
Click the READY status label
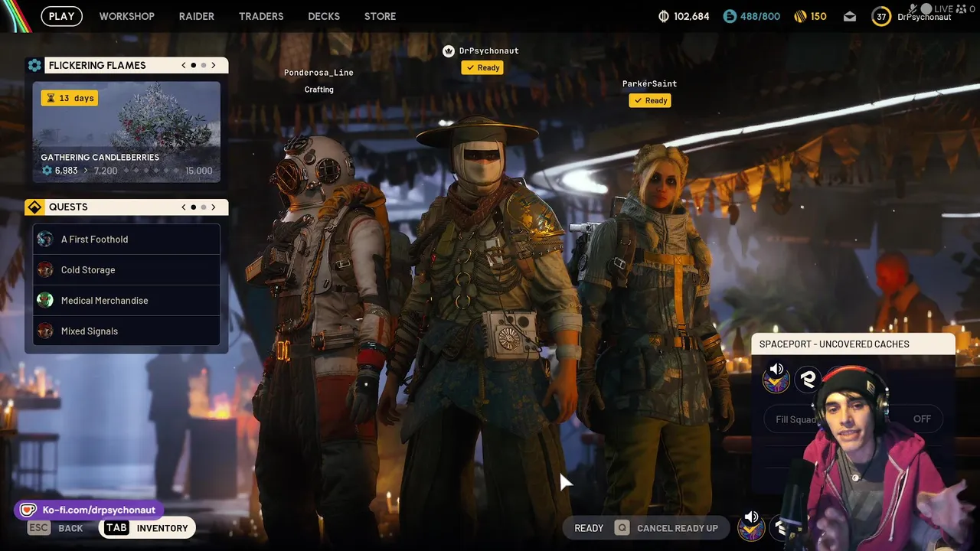point(589,528)
